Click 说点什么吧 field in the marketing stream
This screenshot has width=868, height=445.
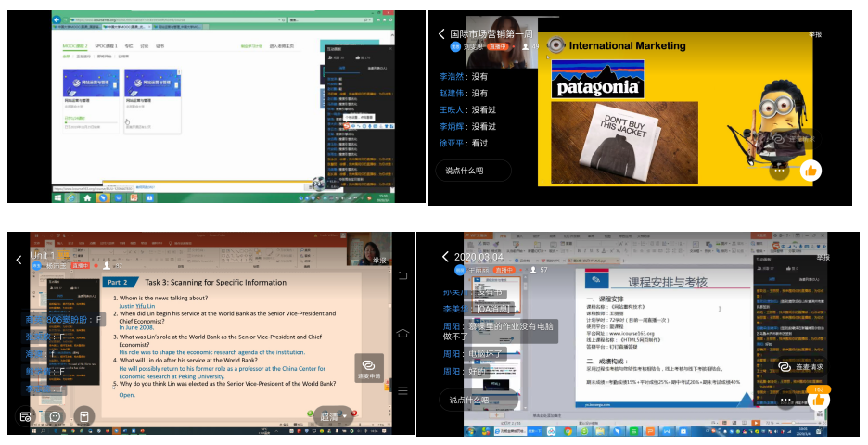[x=473, y=171]
